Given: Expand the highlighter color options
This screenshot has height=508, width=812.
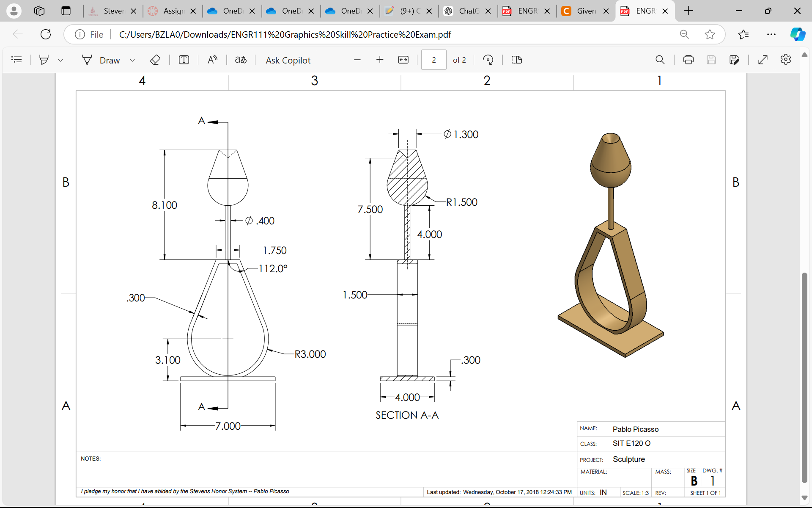Looking at the screenshot, I should pos(61,60).
